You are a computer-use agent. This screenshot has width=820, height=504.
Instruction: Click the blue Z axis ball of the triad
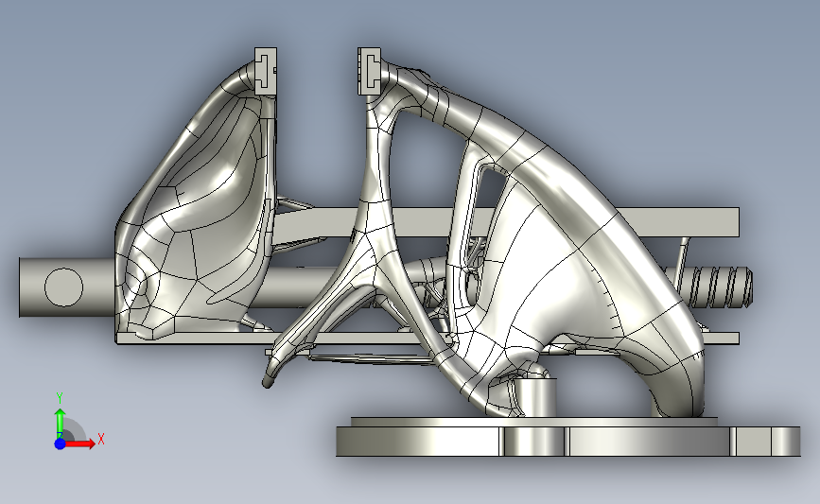click(61, 443)
